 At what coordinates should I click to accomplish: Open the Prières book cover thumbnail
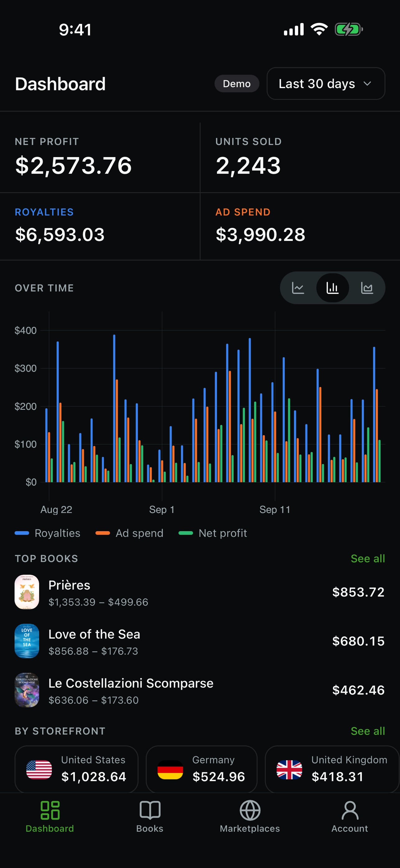[x=27, y=592]
